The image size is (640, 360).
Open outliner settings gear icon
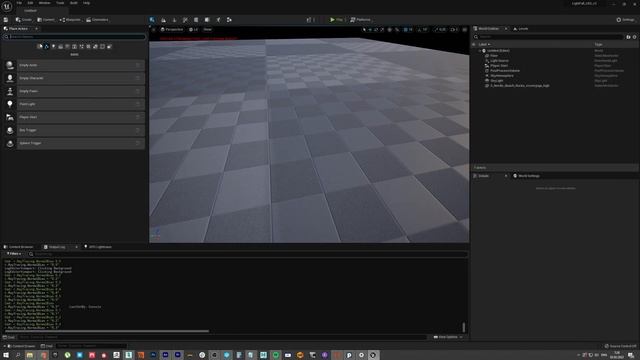coord(634,37)
